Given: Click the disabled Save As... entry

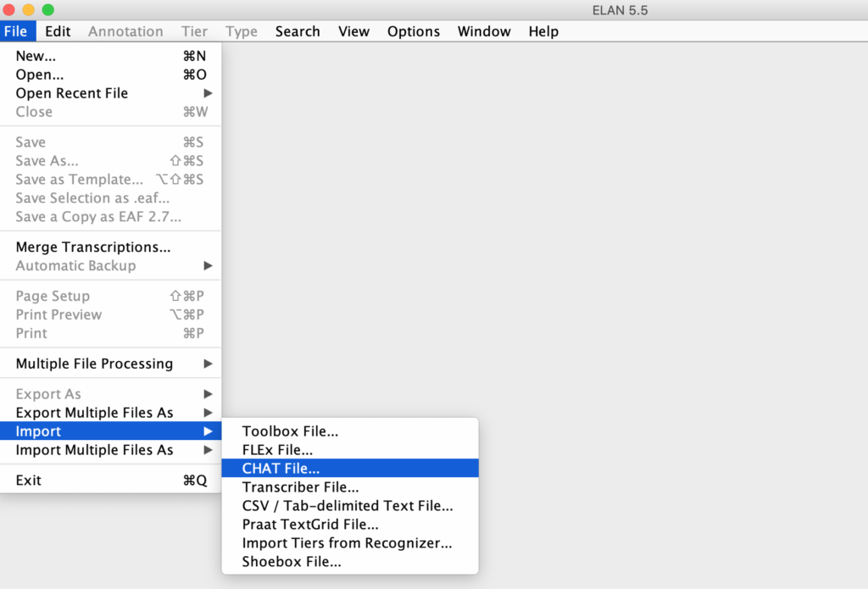Looking at the screenshot, I should [x=111, y=161].
